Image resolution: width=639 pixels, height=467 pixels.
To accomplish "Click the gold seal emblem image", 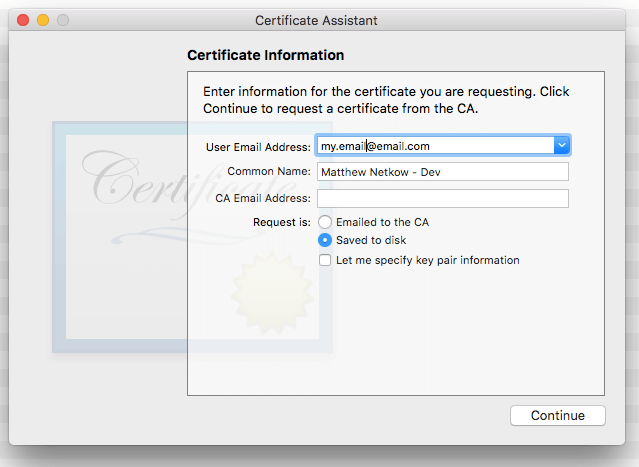I will point(272,292).
